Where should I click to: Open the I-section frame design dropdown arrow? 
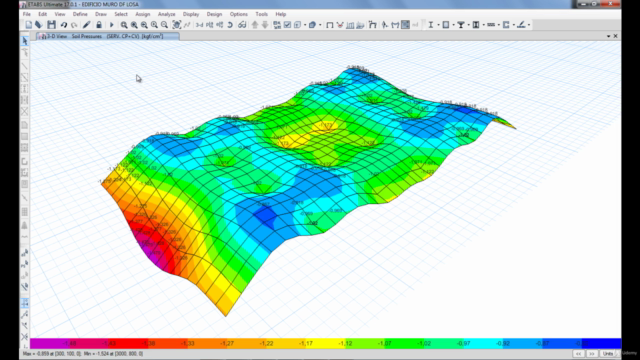pos(438,25)
